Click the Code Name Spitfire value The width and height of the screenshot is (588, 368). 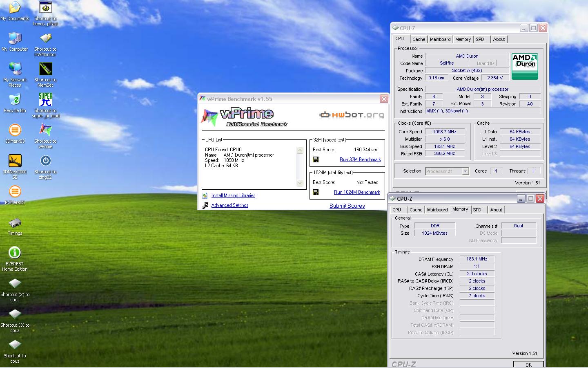click(447, 63)
